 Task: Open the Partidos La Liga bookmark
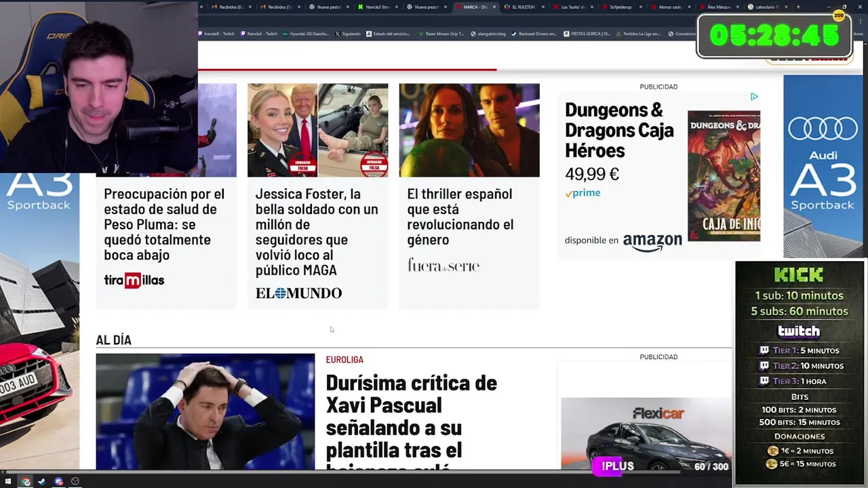[638, 33]
